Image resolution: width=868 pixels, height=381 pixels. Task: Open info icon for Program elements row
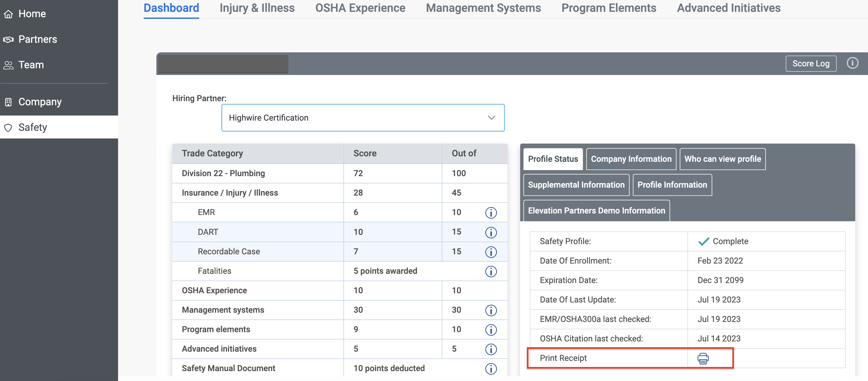tap(490, 330)
